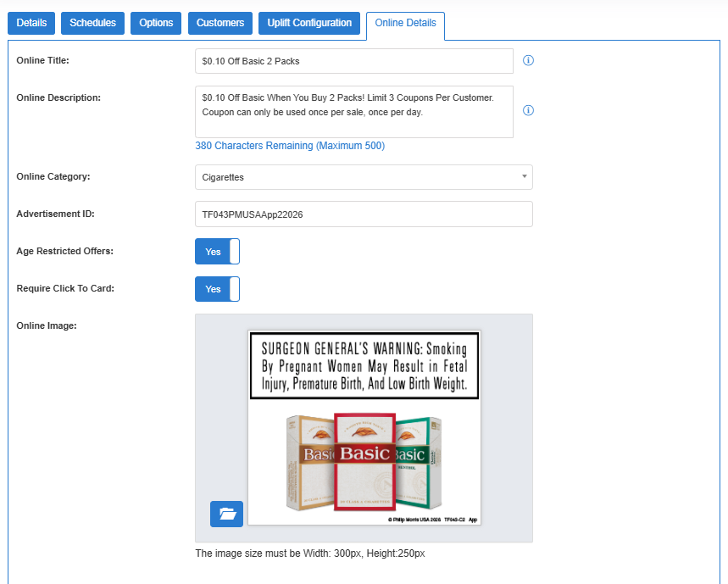This screenshot has height=584, width=728.
Task: Click the info icon beside Online Description
Action: click(x=528, y=111)
